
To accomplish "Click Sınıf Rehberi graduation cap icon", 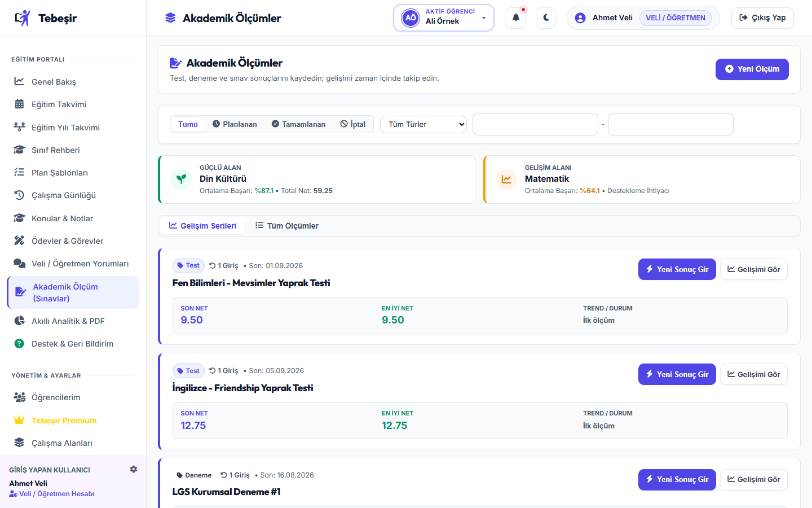I will [19, 150].
